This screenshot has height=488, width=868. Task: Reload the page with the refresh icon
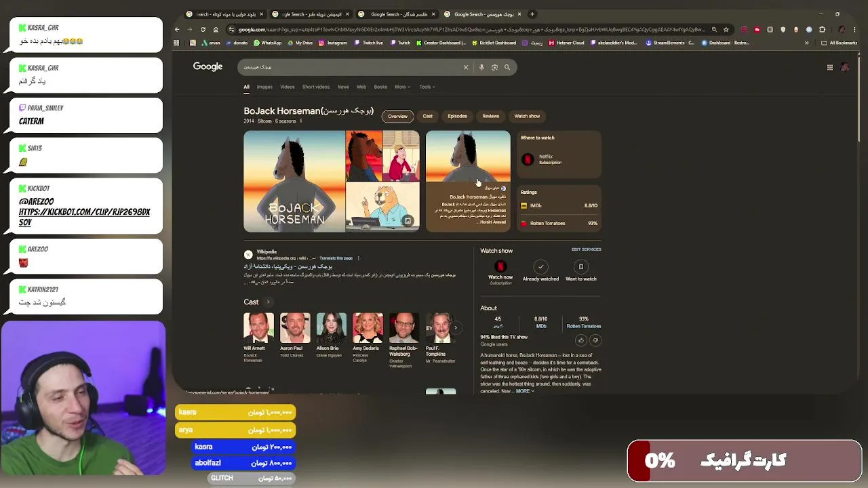(203, 29)
